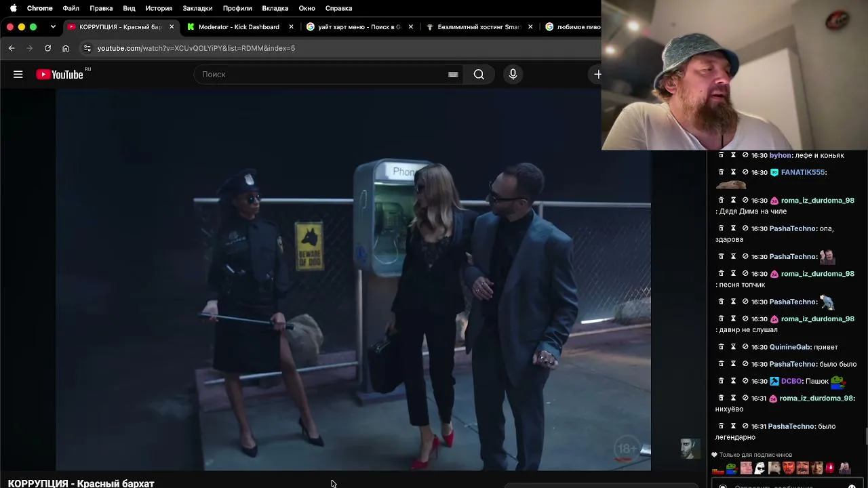Ban FANATIK555 with the circle-slash icon
Viewport: 868px width, 488px height.
pos(745,172)
